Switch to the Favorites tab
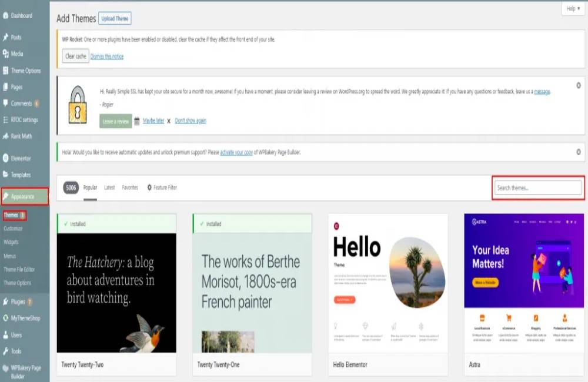This screenshot has height=382, width=588. (130, 187)
